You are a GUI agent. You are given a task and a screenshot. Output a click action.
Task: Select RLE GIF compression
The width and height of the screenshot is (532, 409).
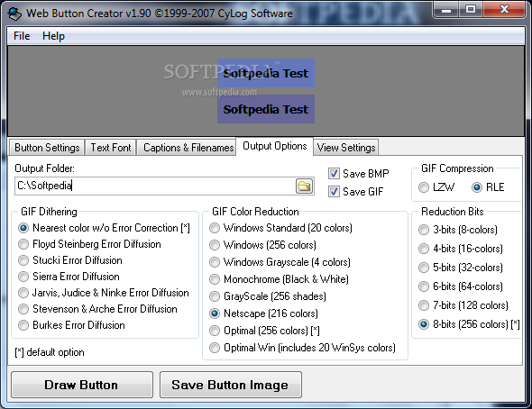(488, 187)
